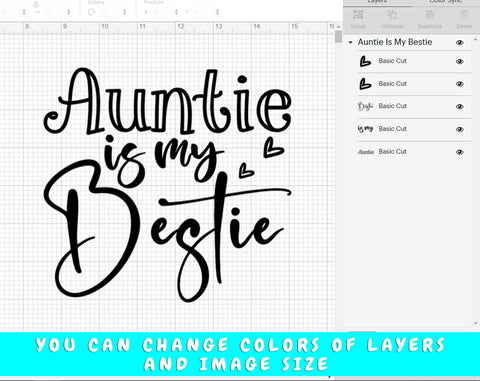
Task: Select the larger heart shape on the canvas
Action: pyautogui.click(x=274, y=147)
